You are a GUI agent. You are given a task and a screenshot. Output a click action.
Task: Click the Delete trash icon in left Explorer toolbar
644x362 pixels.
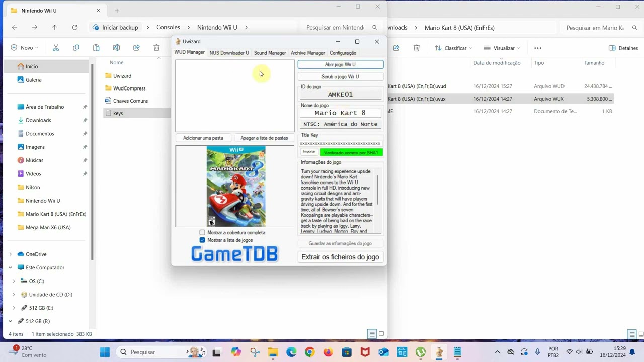(156, 48)
